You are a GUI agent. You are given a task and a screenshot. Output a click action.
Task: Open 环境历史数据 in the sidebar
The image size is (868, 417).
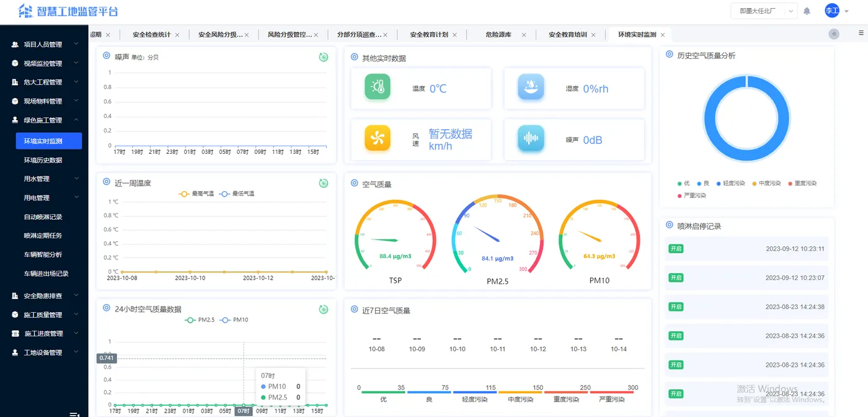[x=43, y=160]
